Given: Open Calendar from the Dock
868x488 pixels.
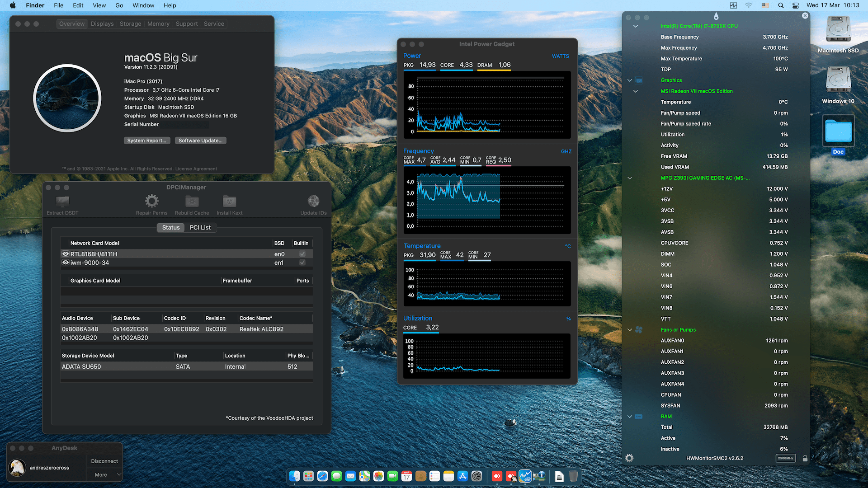Looking at the screenshot, I should click(406, 476).
